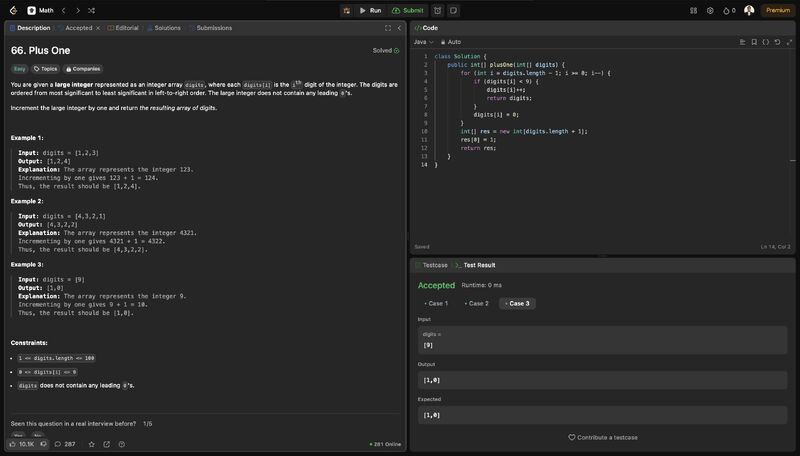Screen dimensions: 800x456
Task: Click the Ln 14, Col 2 status
Action: pyautogui.click(x=776, y=247)
